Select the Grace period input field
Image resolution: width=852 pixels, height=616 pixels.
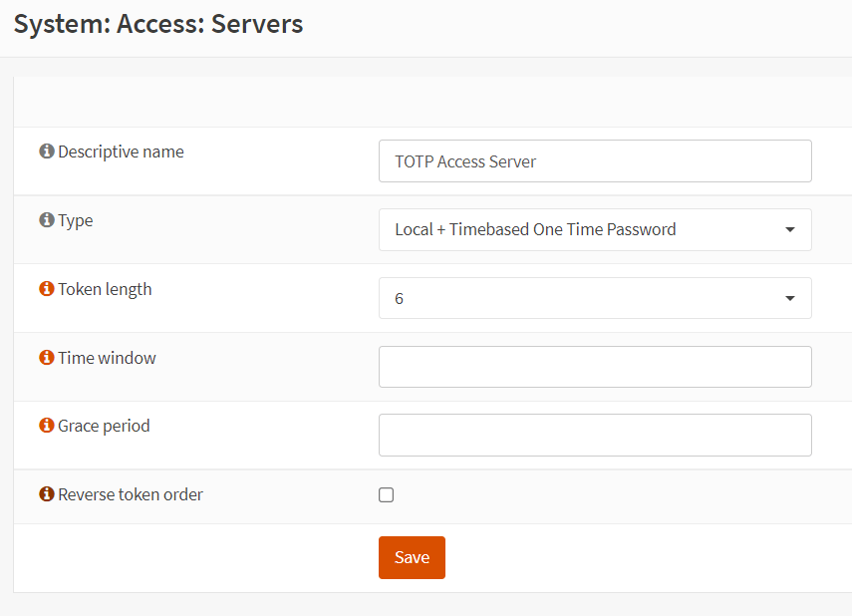click(x=595, y=435)
